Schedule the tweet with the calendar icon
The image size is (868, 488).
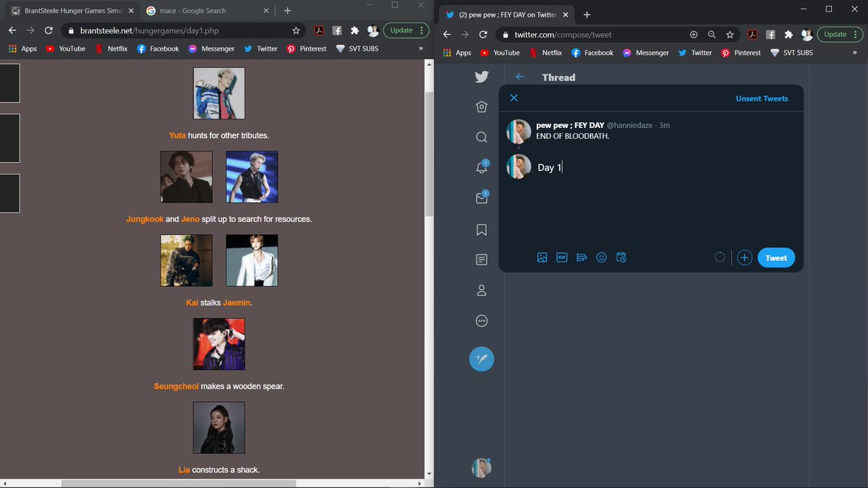pos(621,257)
